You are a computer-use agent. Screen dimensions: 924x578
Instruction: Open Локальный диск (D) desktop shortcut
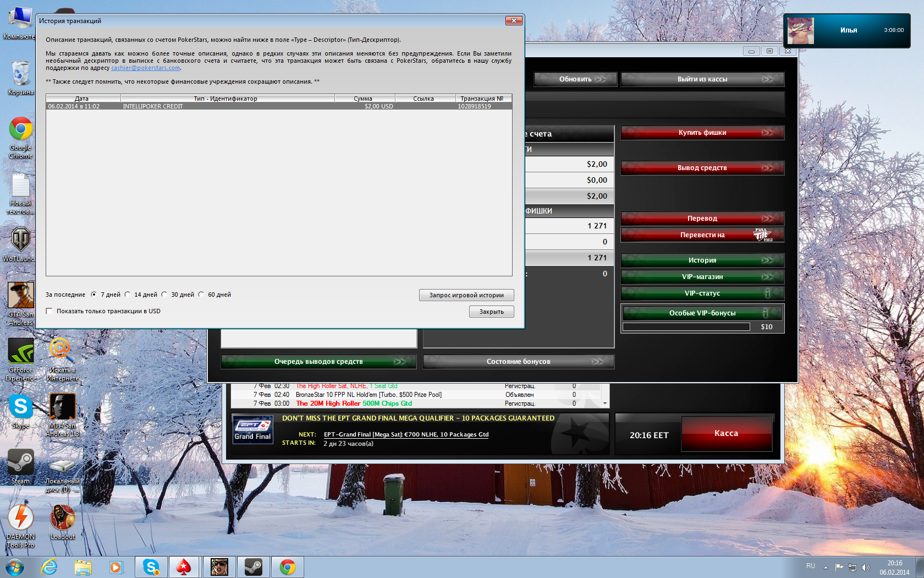coord(62,475)
